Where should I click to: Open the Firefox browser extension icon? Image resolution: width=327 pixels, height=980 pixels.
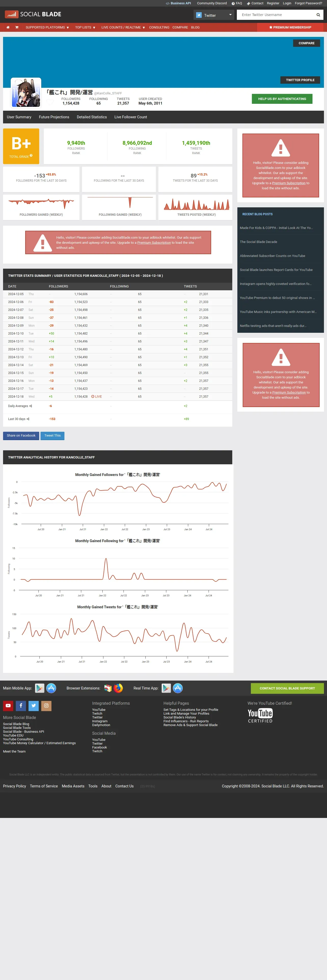pyautogui.click(x=118, y=688)
